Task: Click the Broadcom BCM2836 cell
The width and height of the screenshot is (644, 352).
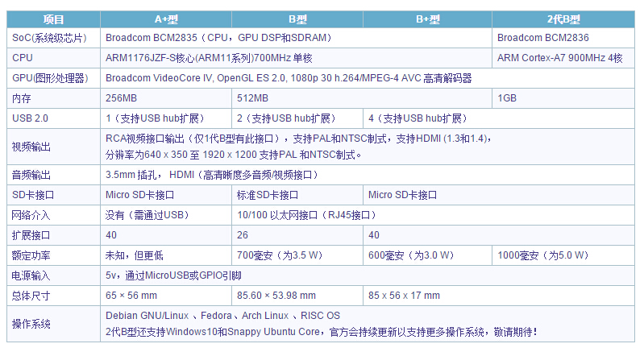Action: [x=542, y=38]
